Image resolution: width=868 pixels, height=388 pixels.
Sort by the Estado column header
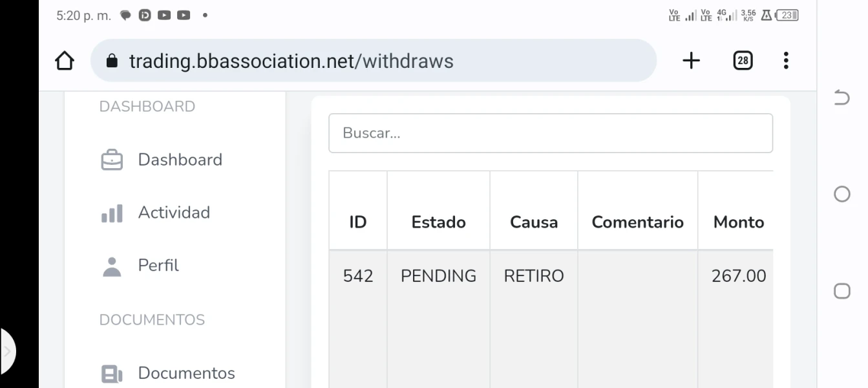438,222
